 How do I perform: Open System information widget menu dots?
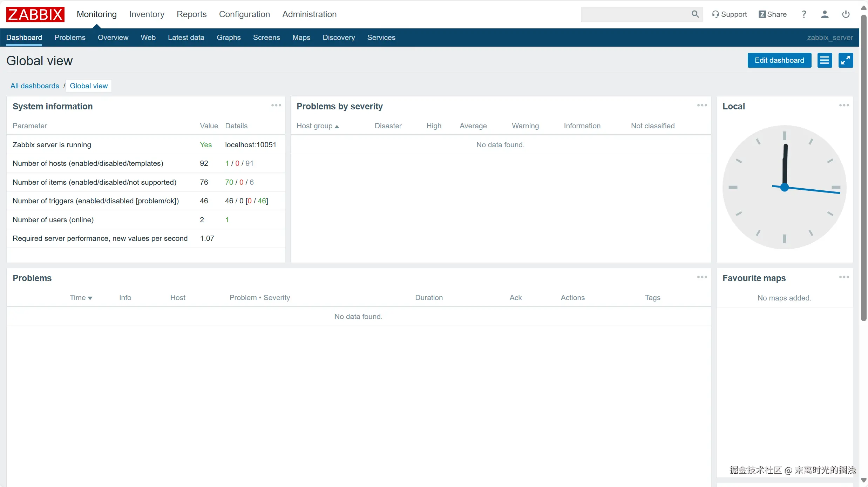point(276,105)
